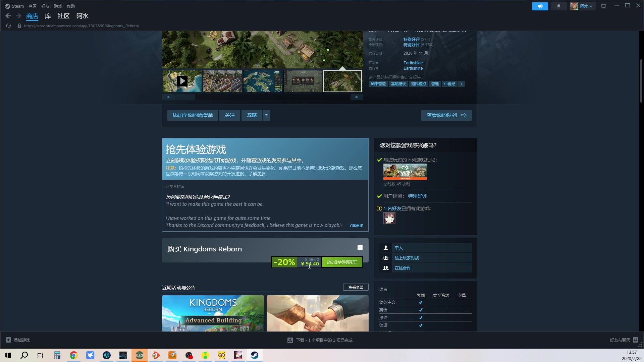644x362 pixels.
Task: Go back with the left arrow icon
Action: point(8,16)
